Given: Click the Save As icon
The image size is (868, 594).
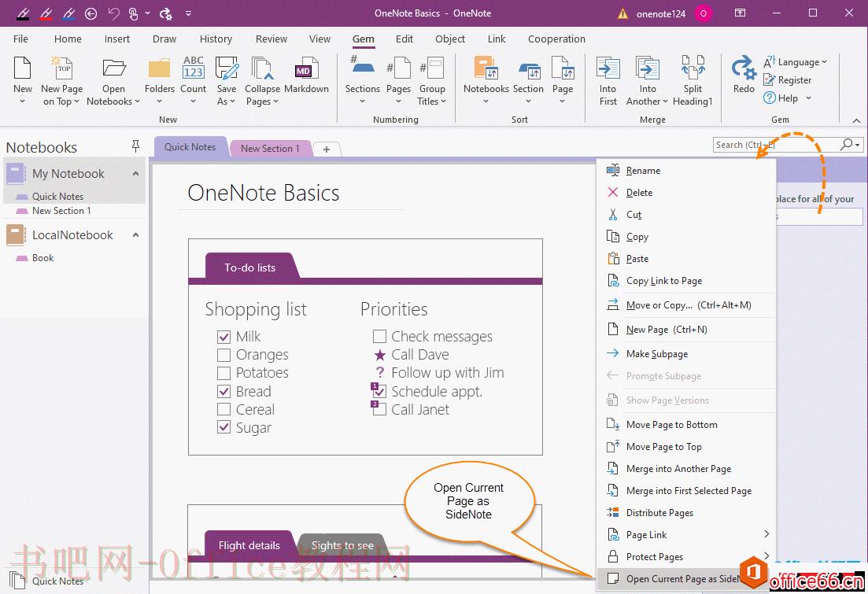Looking at the screenshot, I should (227, 68).
